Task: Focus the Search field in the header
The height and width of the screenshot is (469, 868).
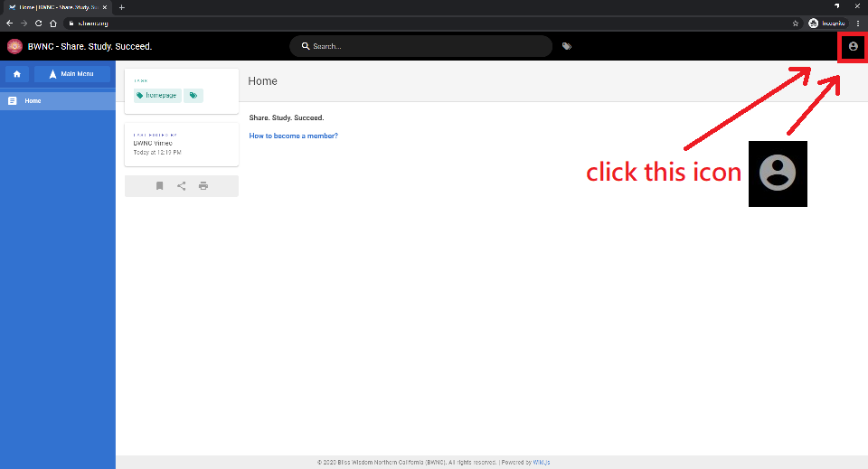Action: [x=425, y=46]
